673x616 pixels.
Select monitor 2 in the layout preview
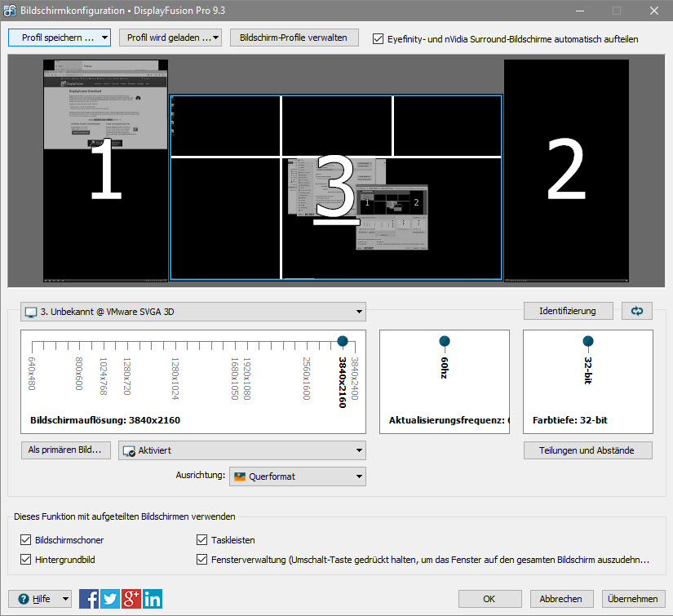[x=566, y=170]
